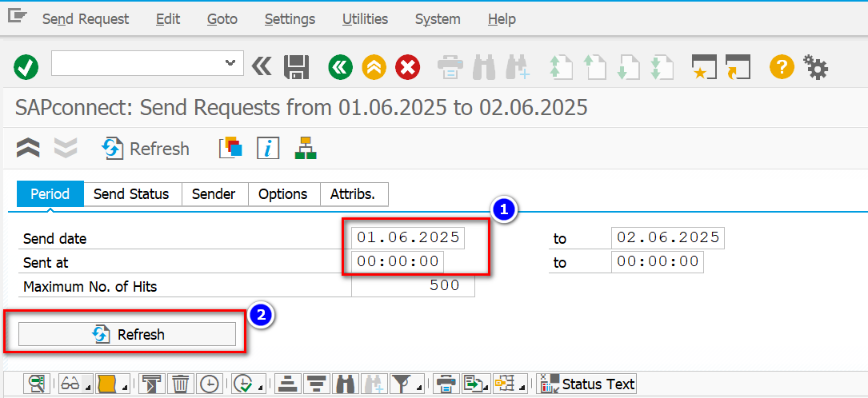Click the clock icon next to trash can
This screenshot has height=398, width=868.
(210, 383)
